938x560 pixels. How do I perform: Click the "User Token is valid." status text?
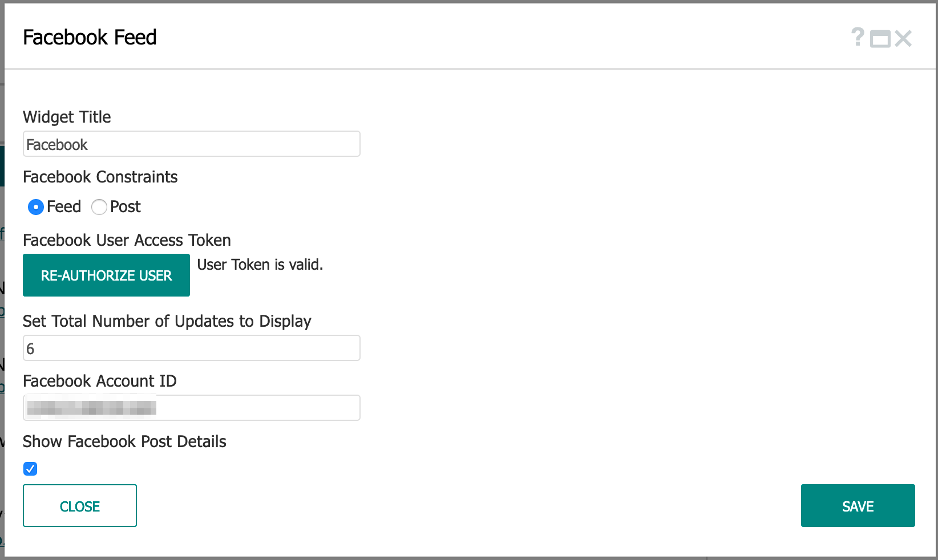(260, 265)
